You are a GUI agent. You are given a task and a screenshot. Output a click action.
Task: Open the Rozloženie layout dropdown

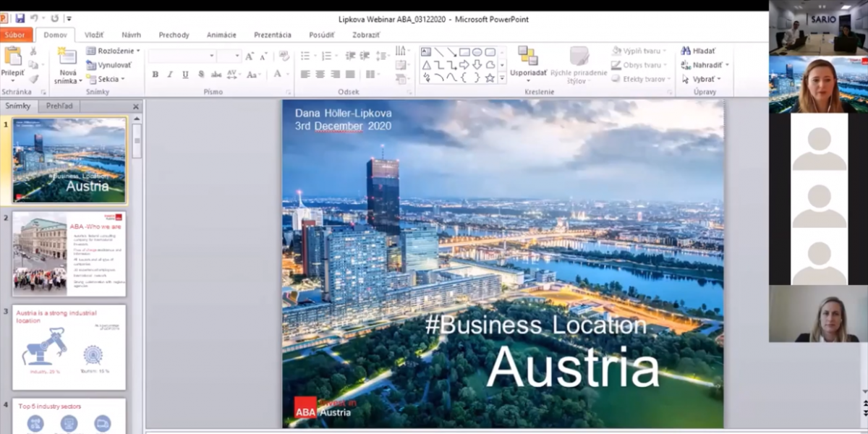114,51
